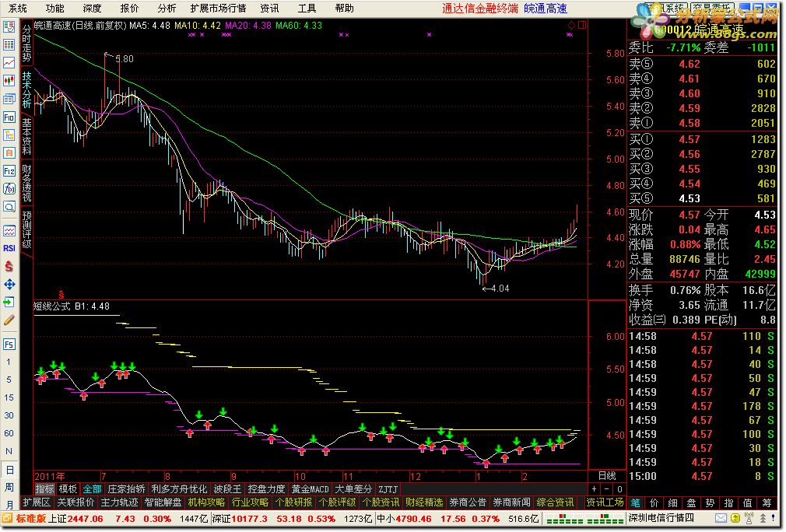Select the 模板 tab under chart
This screenshot has width=786, height=532.
[x=68, y=489]
